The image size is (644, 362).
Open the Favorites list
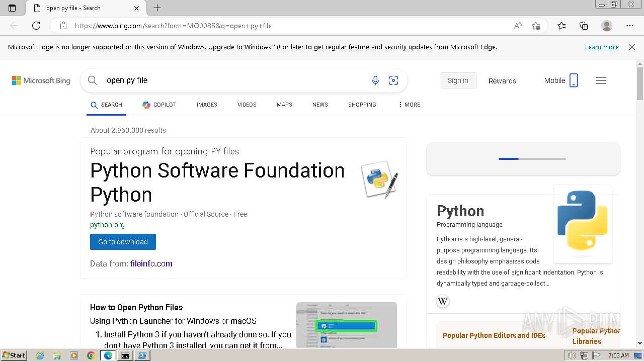click(x=561, y=26)
